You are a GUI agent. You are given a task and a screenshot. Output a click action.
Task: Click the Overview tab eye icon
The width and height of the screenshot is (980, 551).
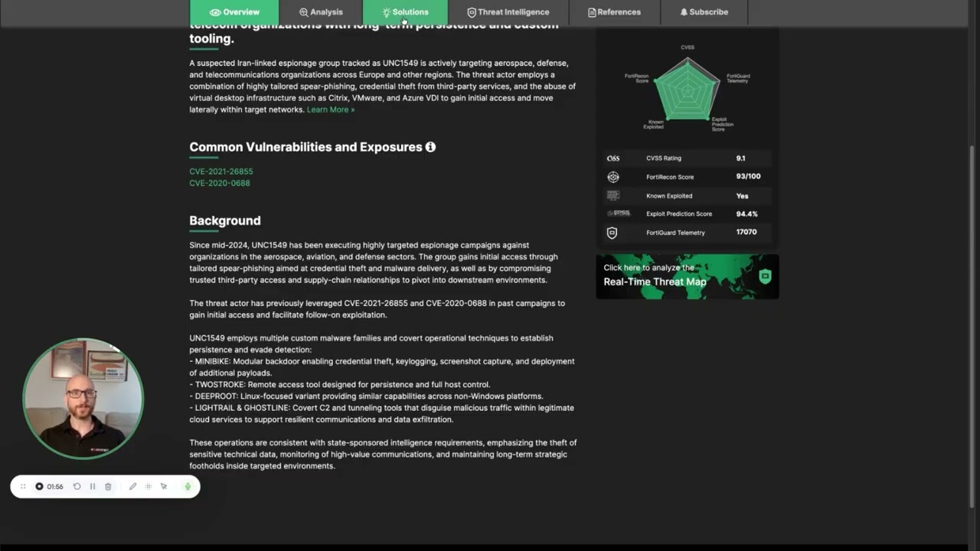[x=215, y=12]
